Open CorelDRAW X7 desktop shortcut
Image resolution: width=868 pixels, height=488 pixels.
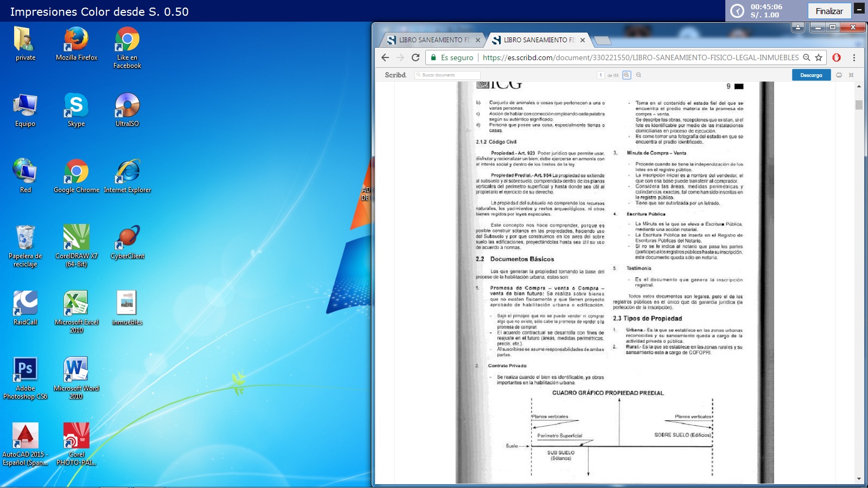[x=76, y=239]
